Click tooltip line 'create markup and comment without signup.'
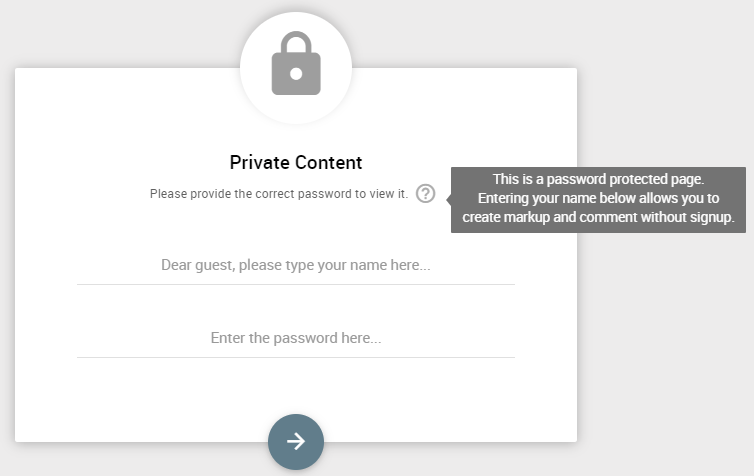 pyautogui.click(x=598, y=217)
